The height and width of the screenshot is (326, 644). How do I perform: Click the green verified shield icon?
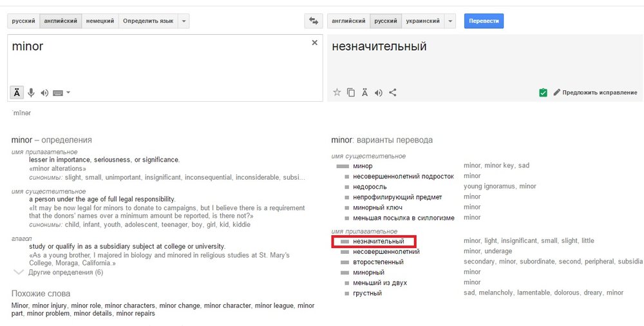click(x=543, y=93)
